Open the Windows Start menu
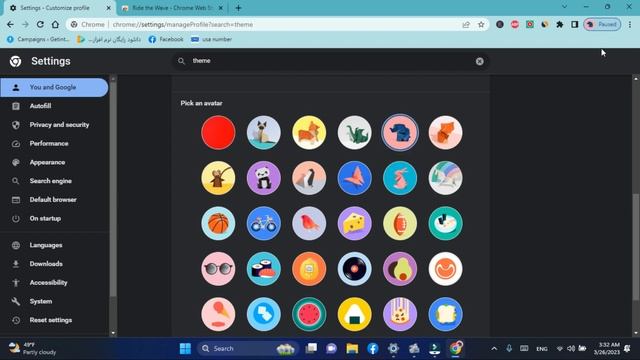The height and width of the screenshot is (360, 640). [185, 349]
